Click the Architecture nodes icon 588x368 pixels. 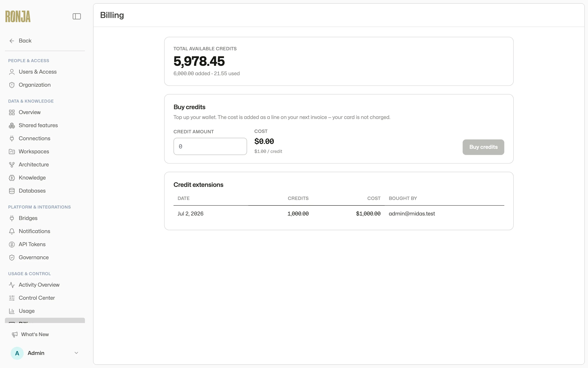(x=12, y=165)
